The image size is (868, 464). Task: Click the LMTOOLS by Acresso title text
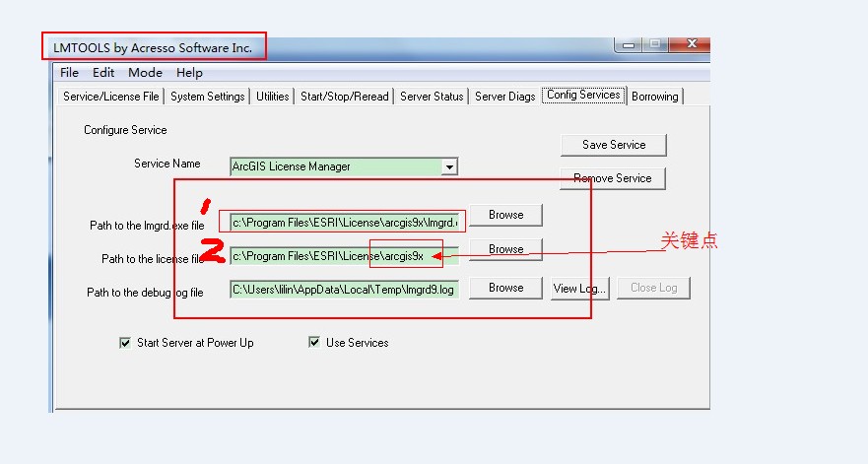point(153,48)
